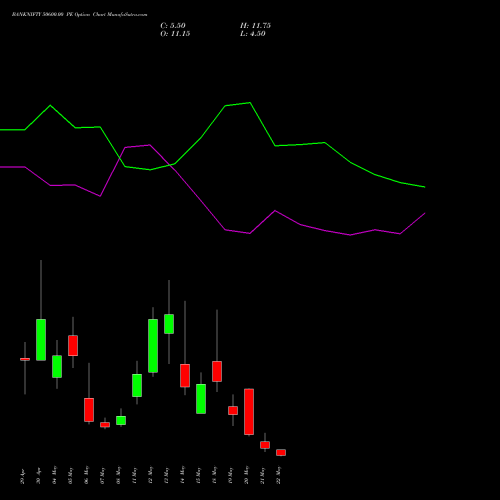The height and width of the screenshot is (500, 500).
Task: Select the 05 May date label
Action: click(70, 475)
